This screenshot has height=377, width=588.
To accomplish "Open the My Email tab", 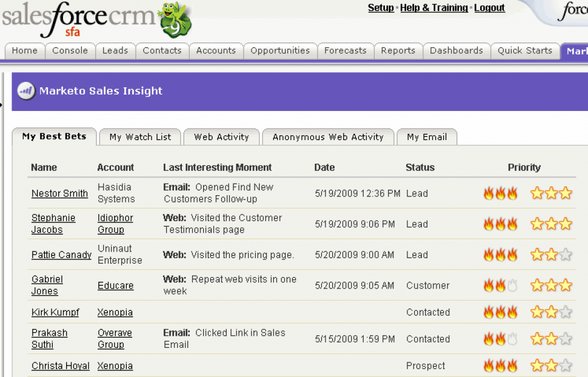I will tap(427, 138).
